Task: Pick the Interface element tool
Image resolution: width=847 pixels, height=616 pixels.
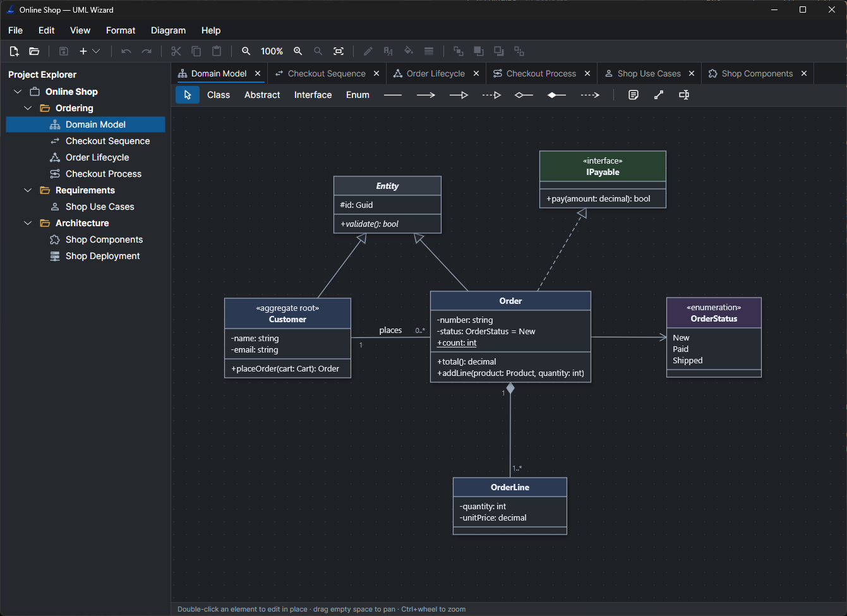Action: (x=313, y=95)
